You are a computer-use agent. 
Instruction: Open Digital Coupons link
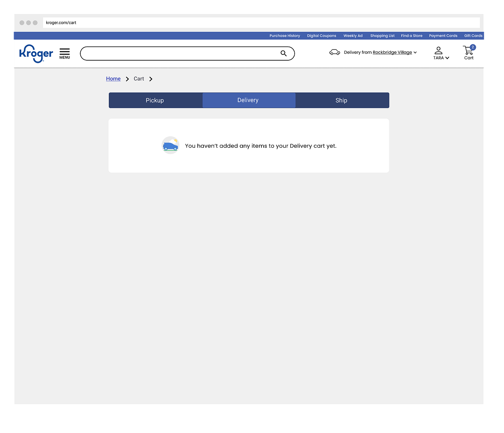[321, 36]
